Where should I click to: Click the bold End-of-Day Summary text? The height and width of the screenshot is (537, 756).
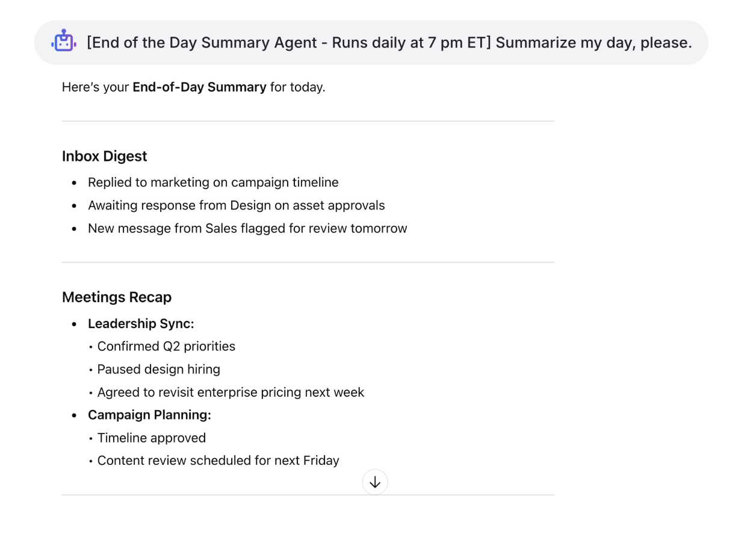(x=199, y=87)
